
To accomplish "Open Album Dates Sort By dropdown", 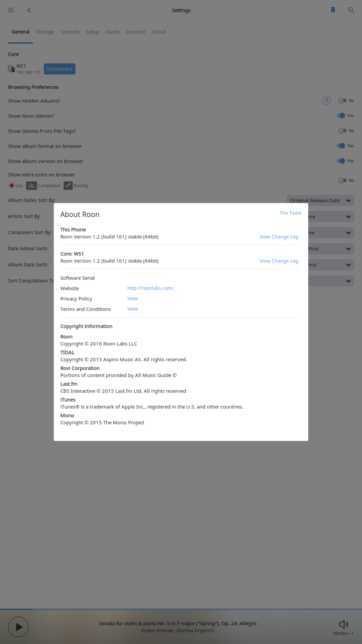I will click(x=320, y=200).
